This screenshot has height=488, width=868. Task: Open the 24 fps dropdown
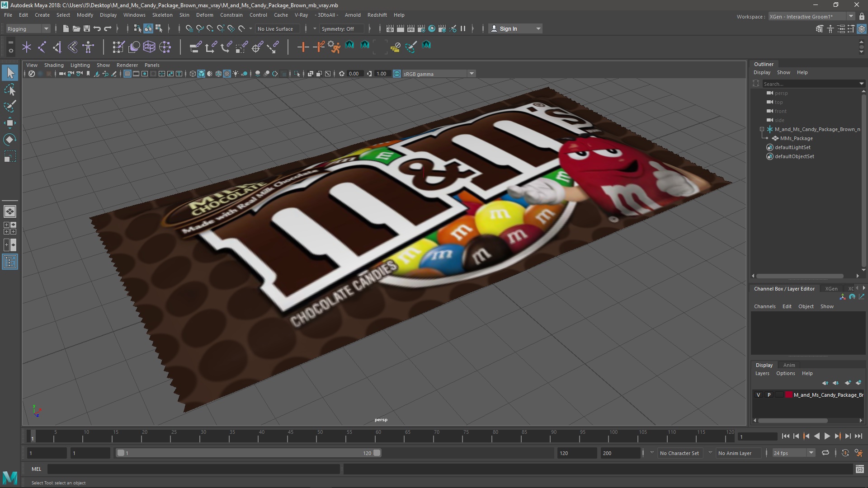793,453
